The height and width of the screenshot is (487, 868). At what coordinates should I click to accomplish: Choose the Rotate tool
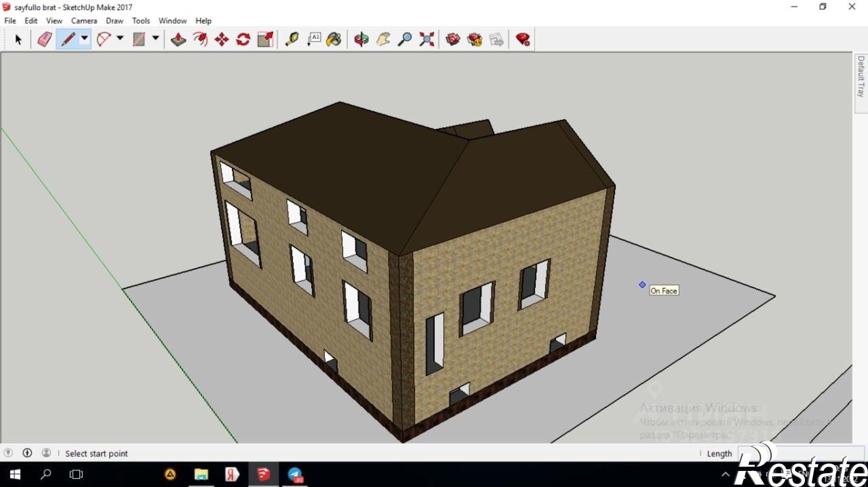click(243, 39)
